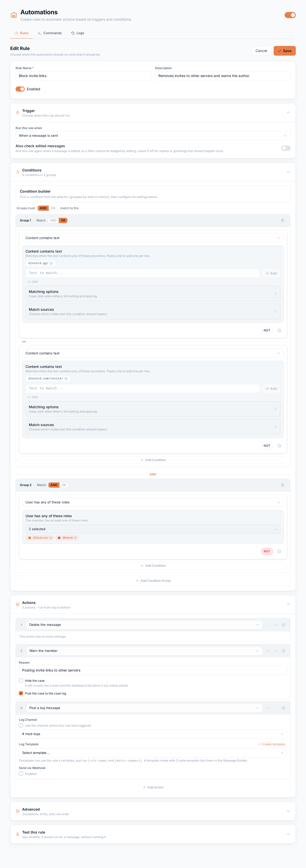Remove the roles condition using minus icon
Viewport: 306px width, 868px height.
279,551
